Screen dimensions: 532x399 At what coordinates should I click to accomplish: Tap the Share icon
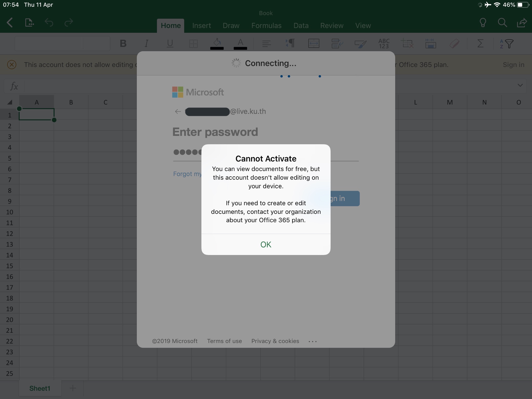tap(522, 23)
